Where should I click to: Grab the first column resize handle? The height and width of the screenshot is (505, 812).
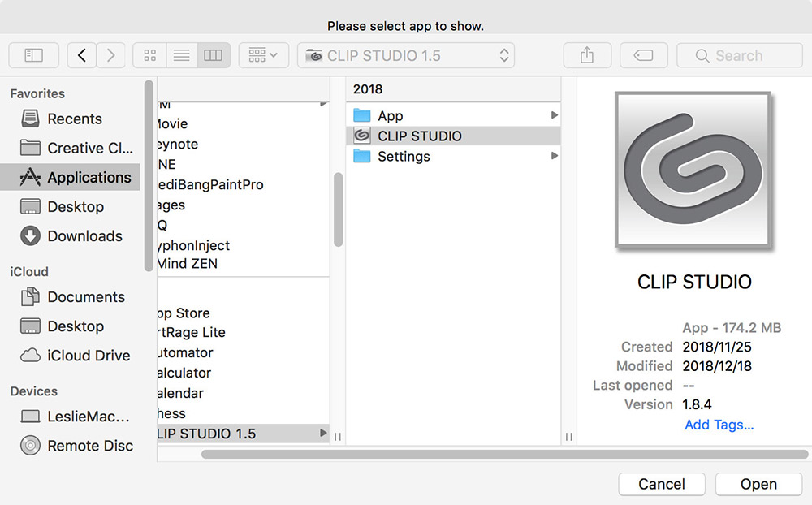coord(338,437)
